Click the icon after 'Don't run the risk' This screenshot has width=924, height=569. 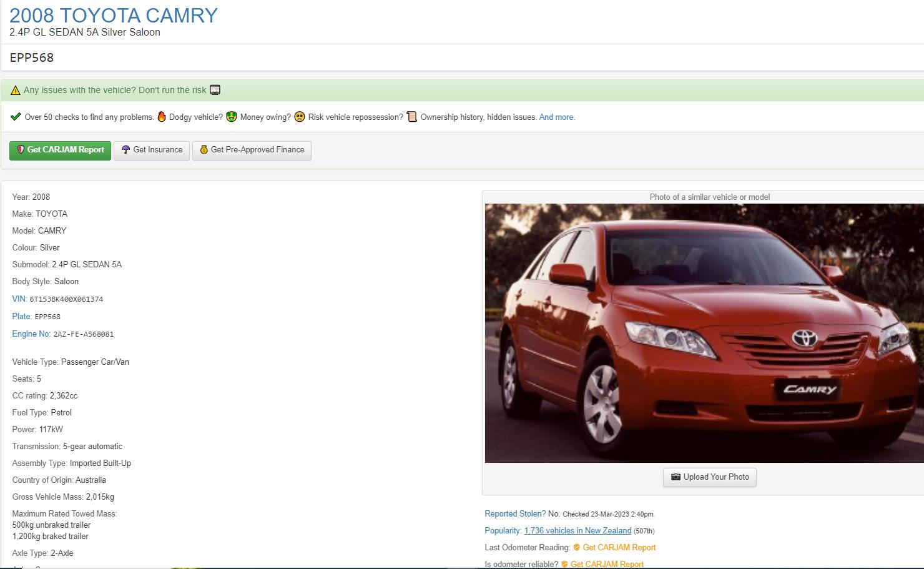coord(215,90)
